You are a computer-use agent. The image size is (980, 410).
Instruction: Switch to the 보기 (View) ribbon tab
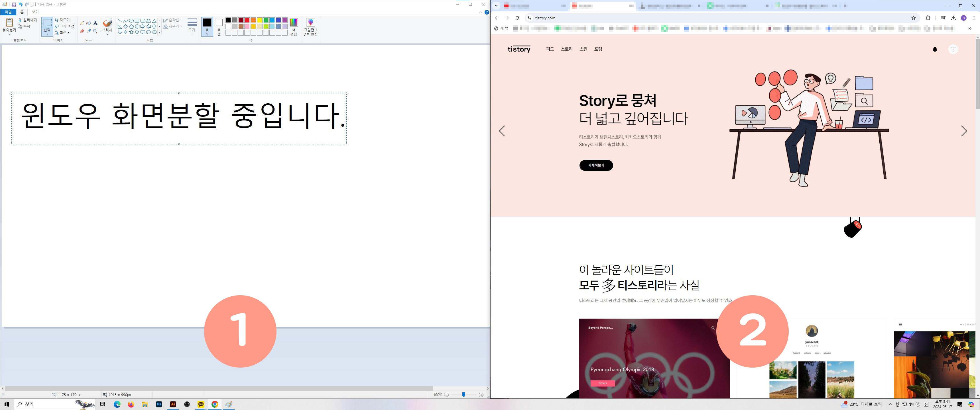point(35,12)
